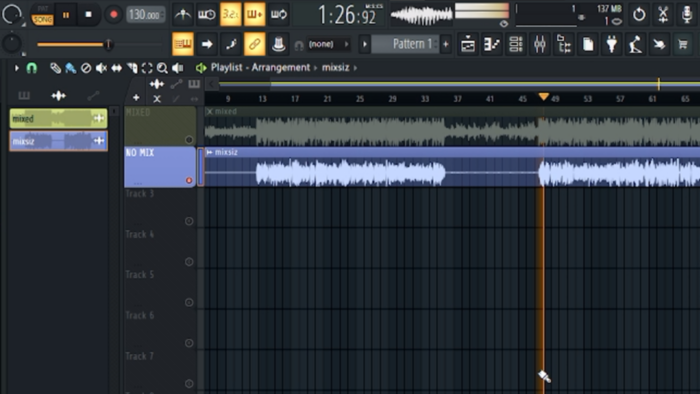Open the Channel rack

[516, 44]
